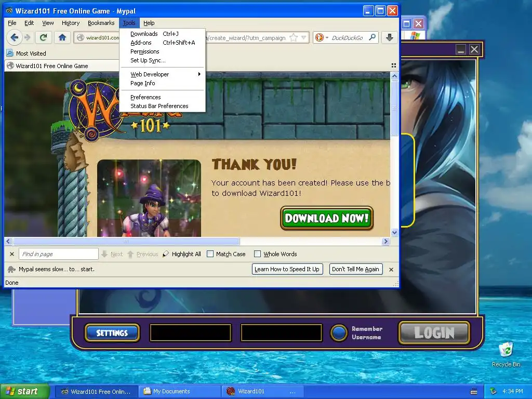Screen dimensions: 532x399
Task: Click the site identity globe icon
Action: coord(81,37)
